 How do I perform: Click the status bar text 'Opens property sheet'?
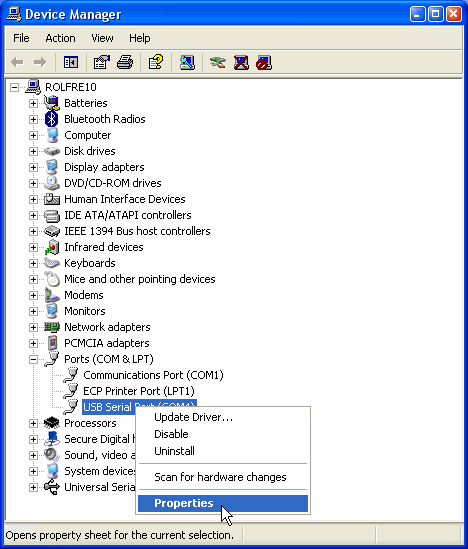point(119,535)
